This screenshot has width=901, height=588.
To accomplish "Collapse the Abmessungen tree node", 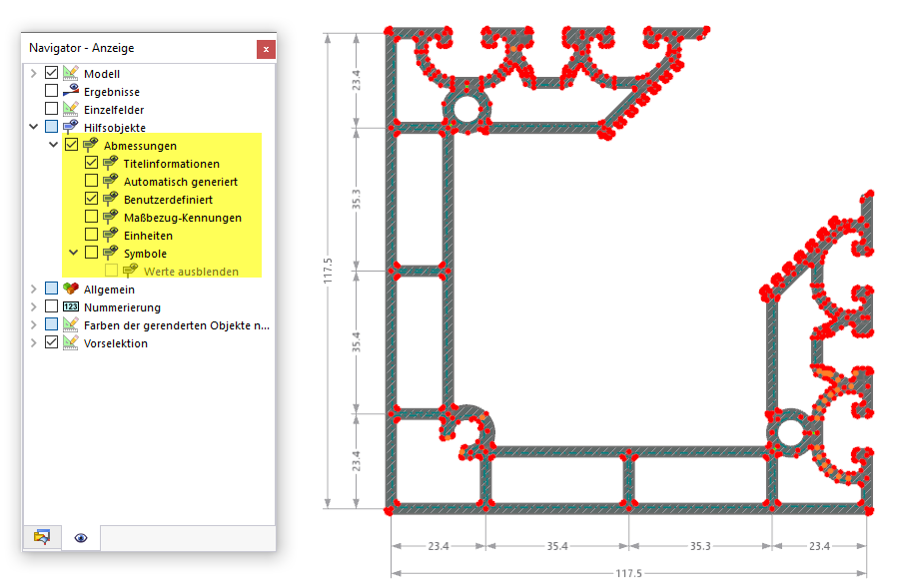I will [x=53, y=145].
